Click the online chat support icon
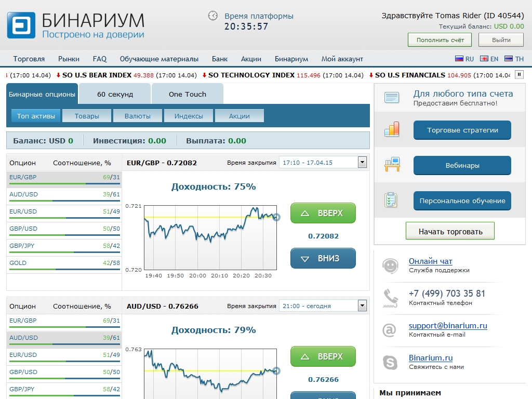532x399 pixels. click(390, 265)
